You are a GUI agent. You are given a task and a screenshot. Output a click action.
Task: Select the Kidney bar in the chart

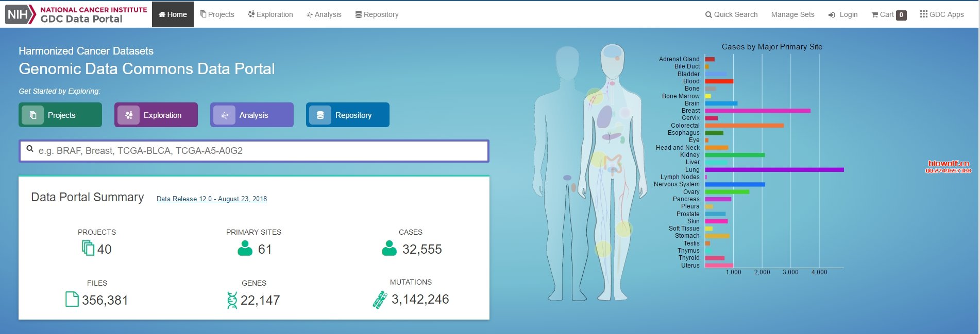(735, 155)
